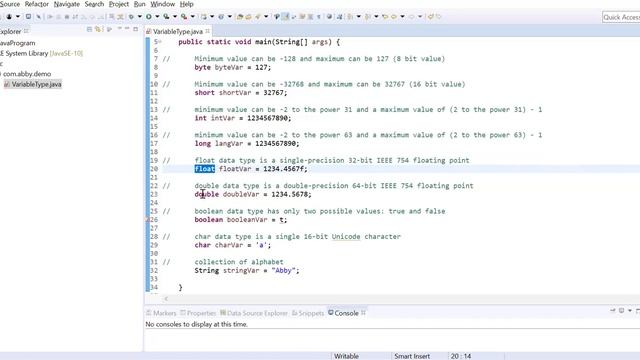
Task: Select JRE System Library [JavaSE-10] node
Action: pos(41,53)
